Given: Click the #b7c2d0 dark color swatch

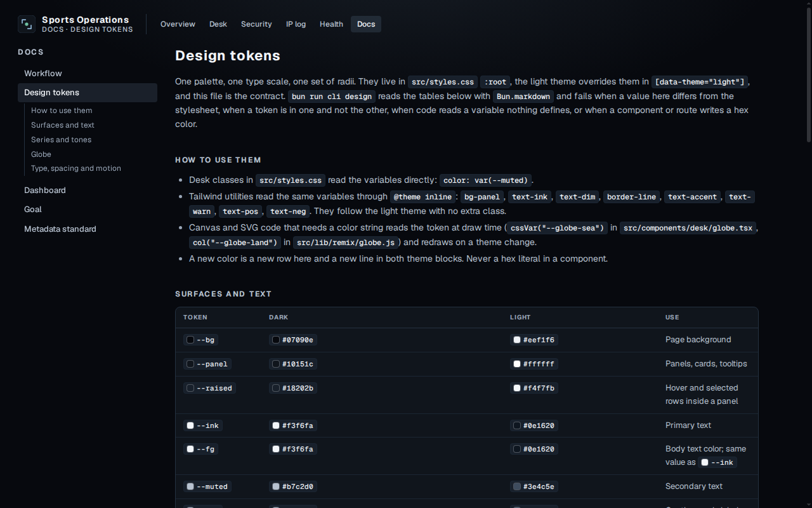Looking at the screenshot, I should (x=276, y=486).
